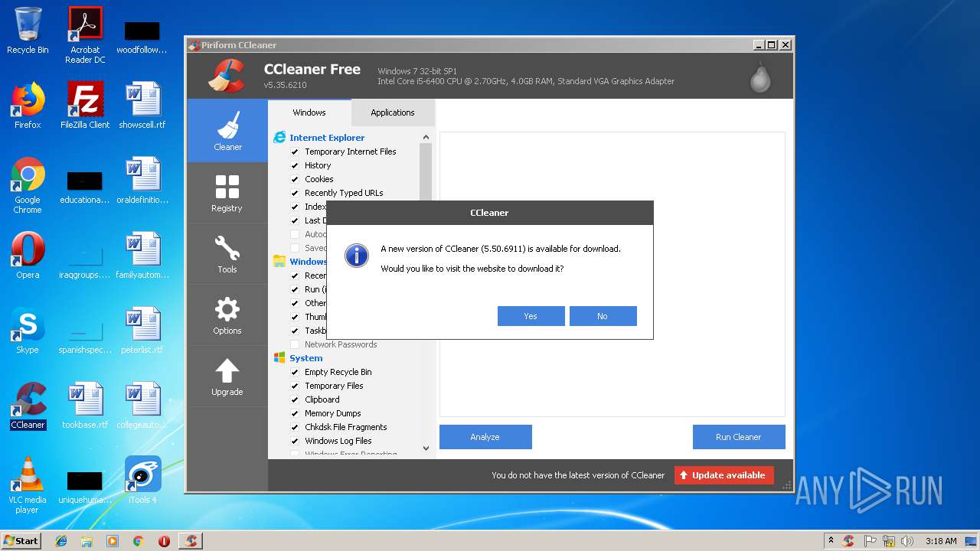Viewport: 980px width, 551px height.
Task: Uncheck Temporary Files checkbox
Action: (295, 386)
